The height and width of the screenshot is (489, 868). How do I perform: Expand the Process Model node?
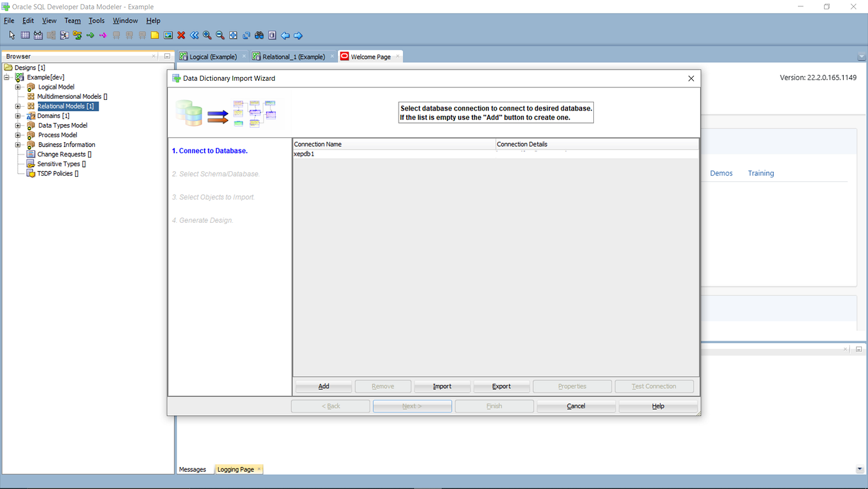pyautogui.click(x=18, y=135)
